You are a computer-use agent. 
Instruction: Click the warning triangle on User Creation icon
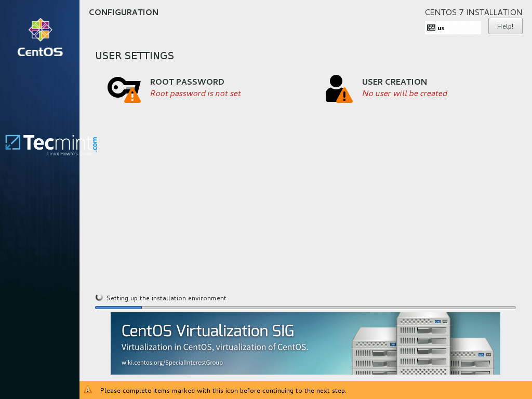pos(345,96)
